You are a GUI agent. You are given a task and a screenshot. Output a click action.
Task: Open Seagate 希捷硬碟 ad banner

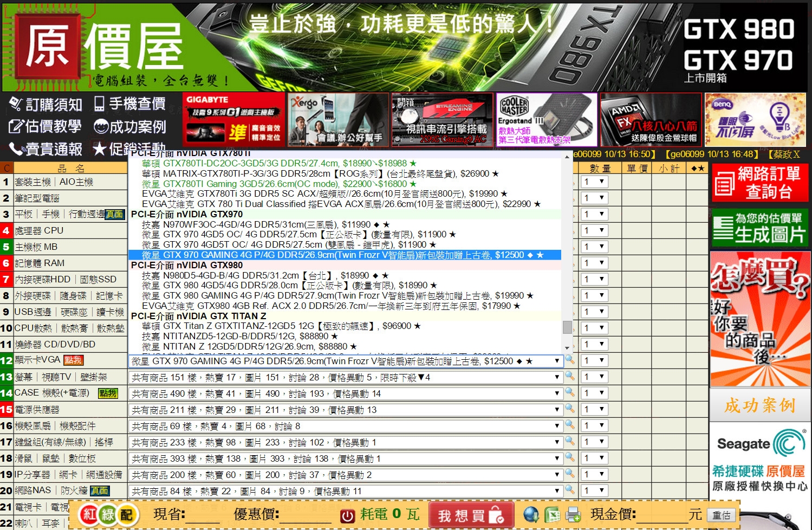click(760, 460)
